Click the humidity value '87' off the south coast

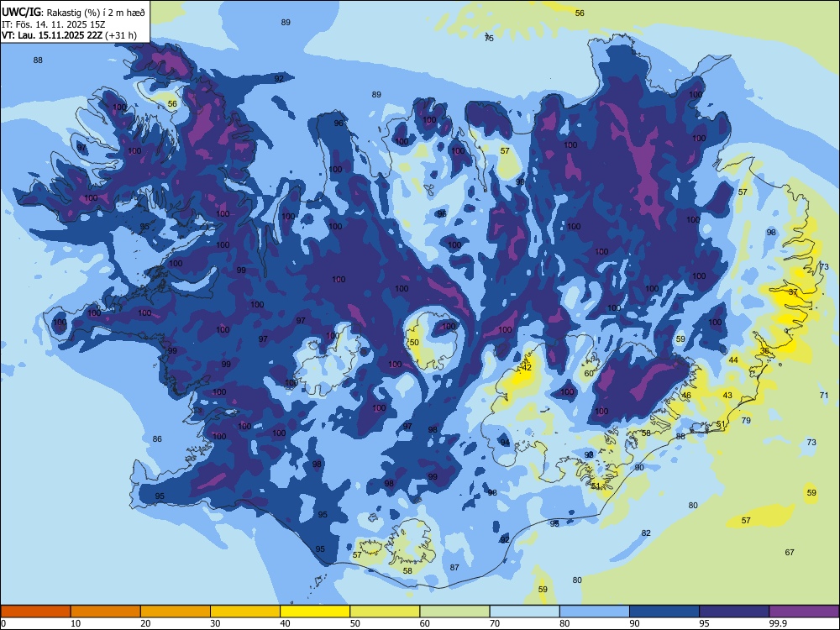pos(454,567)
